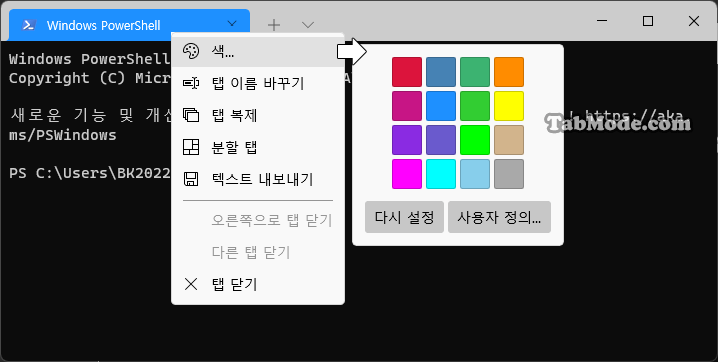Pick the blue-violet purple color swatch
Image resolution: width=718 pixels, height=362 pixels.
tap(407, 140)
